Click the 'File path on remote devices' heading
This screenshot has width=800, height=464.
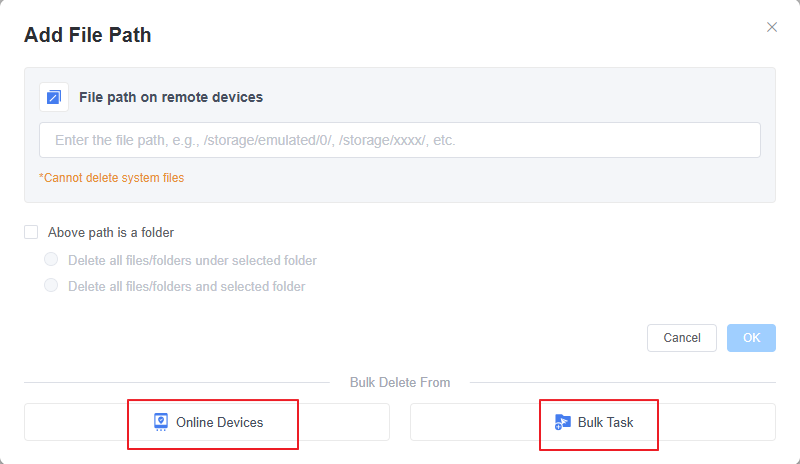click(x=171, y=97)
